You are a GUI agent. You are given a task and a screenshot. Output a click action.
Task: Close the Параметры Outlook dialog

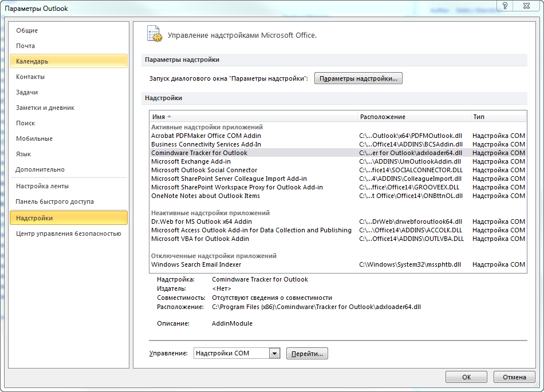[x=526, y=6]
